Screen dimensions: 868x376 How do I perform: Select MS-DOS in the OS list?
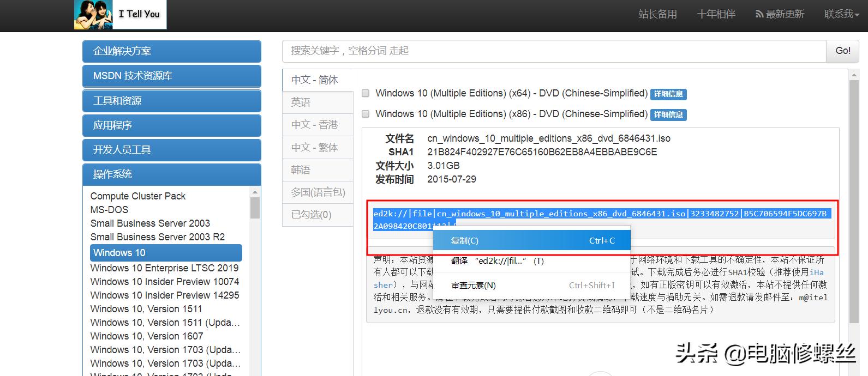tap(109, 210)
